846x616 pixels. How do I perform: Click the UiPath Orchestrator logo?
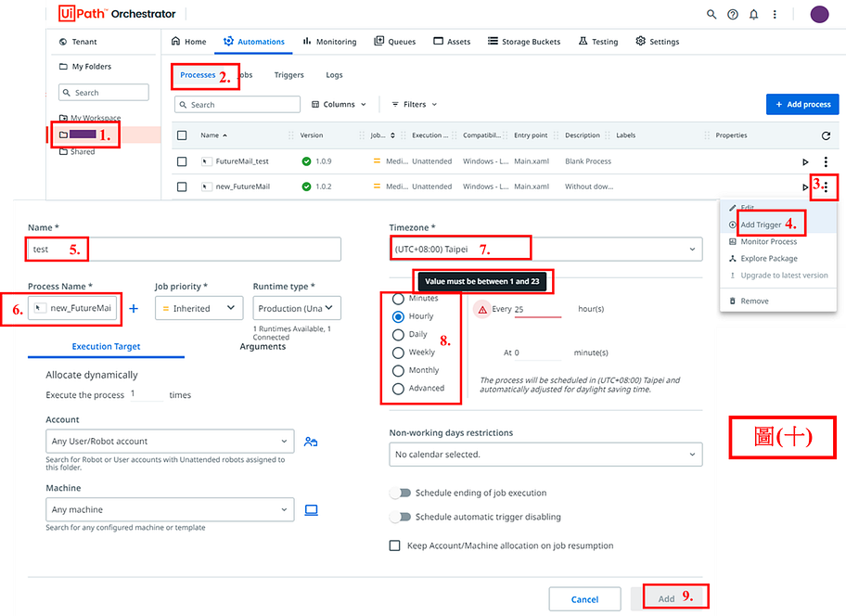118,14
